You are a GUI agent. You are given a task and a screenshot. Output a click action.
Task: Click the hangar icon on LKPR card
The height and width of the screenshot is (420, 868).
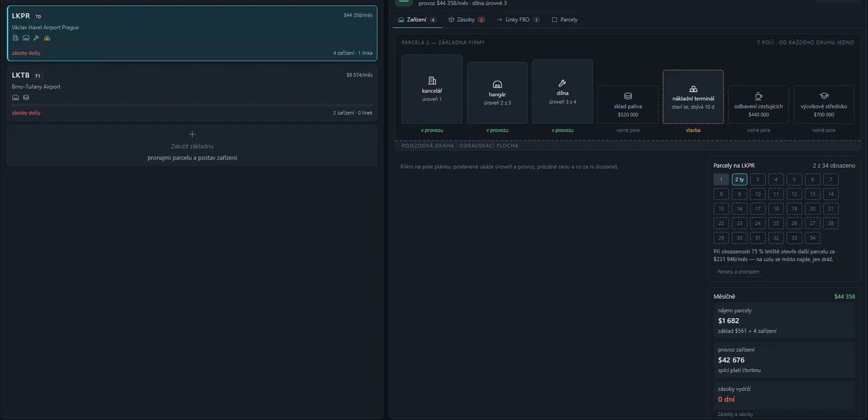click(26, 38)
